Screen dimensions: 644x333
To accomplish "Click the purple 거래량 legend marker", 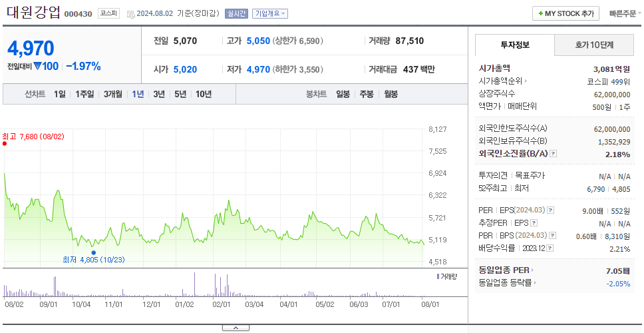I will pyautogui.click(x=438, y=276).
